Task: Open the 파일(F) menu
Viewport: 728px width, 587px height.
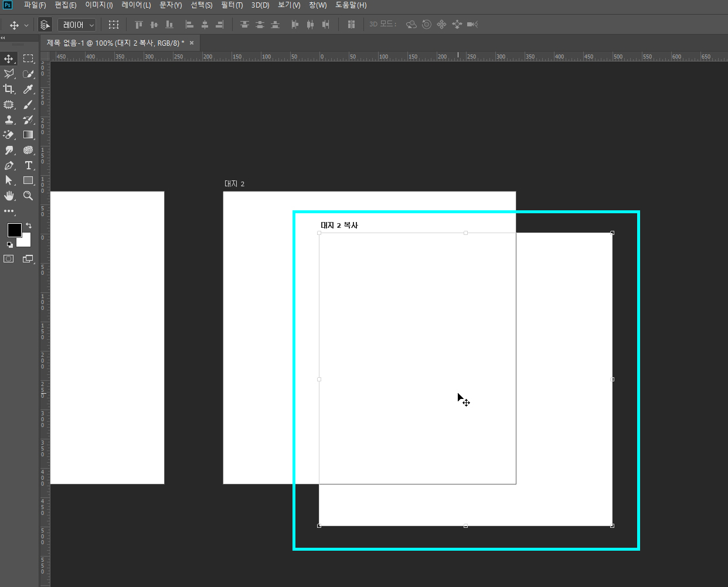Action: point(35,5)
